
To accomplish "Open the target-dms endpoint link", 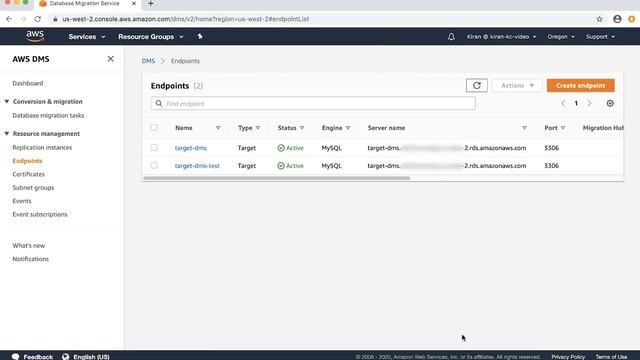I will coord(191,148).
